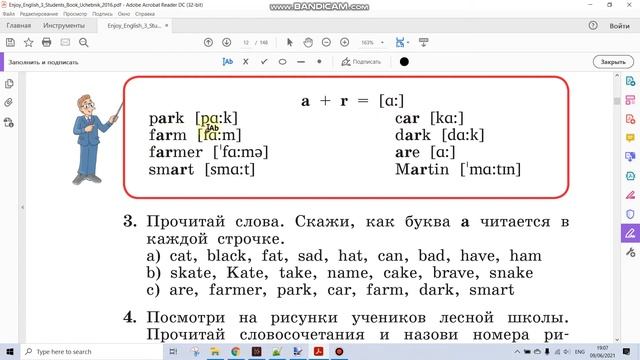This screenshot has height=360, width=640.
Task: Open the Windows Start menu
Action: [x=10, y=351]
